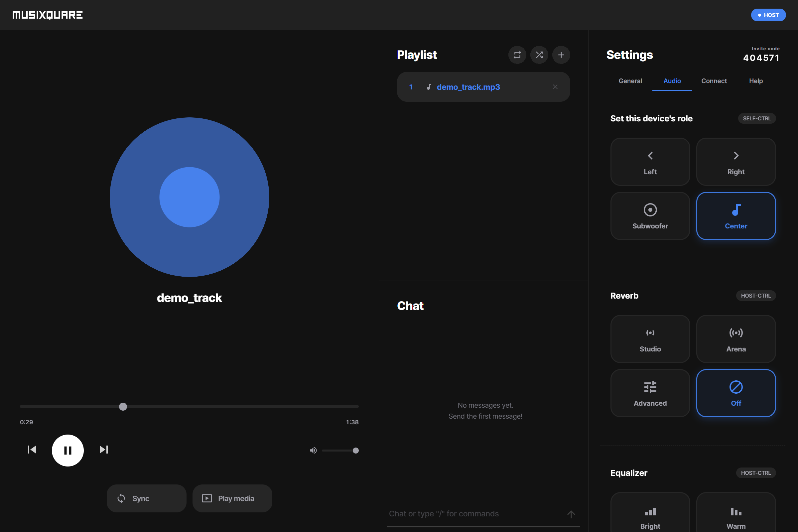Open Advanced reverb settings
The width and height of the screenshot is (798, 532).
(650, 393)
